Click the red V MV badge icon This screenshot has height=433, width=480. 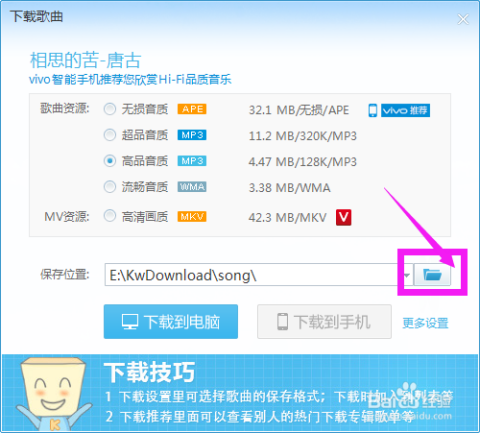[343, 217]
